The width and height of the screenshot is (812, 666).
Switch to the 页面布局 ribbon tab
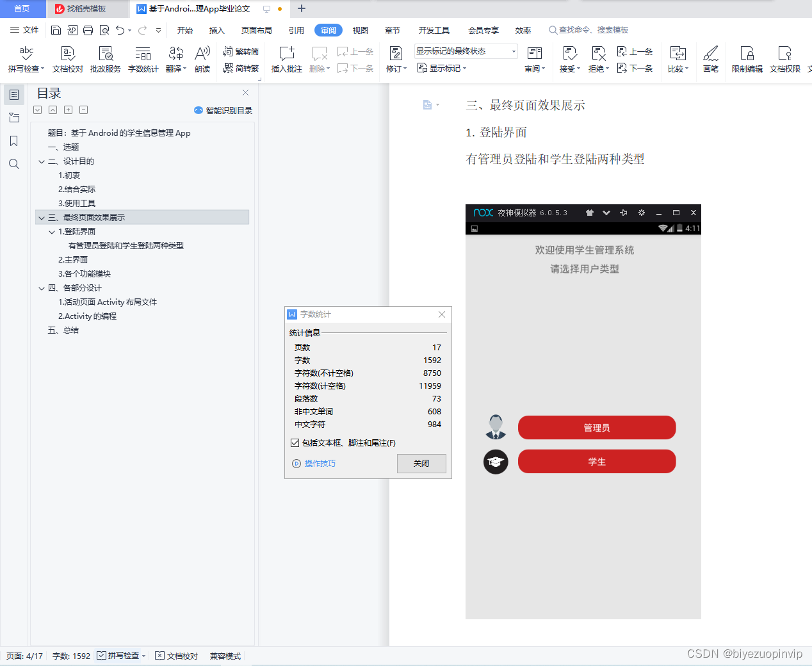[257, 30]
